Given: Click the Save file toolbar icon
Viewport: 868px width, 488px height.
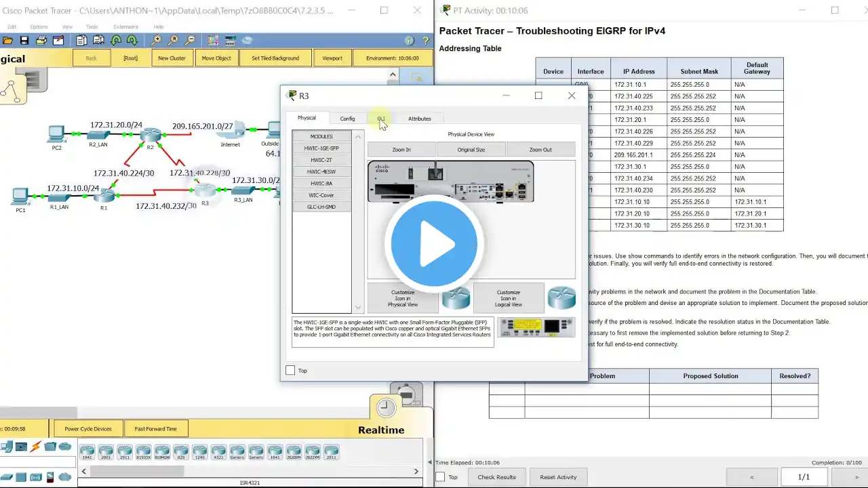Looking at the screenshot, I should pos(24,41).
